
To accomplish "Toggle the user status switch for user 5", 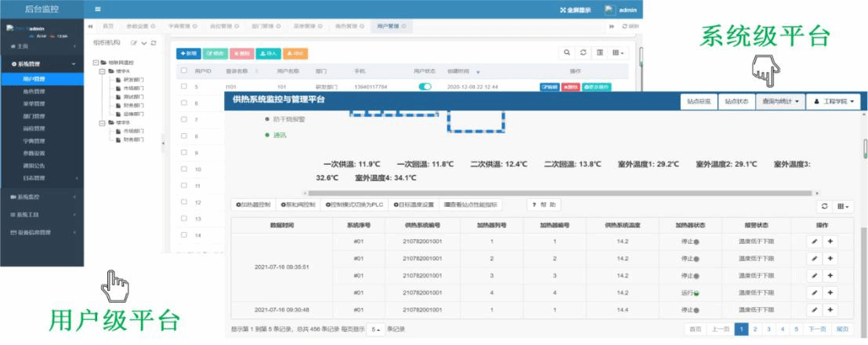I will [425, 87].
